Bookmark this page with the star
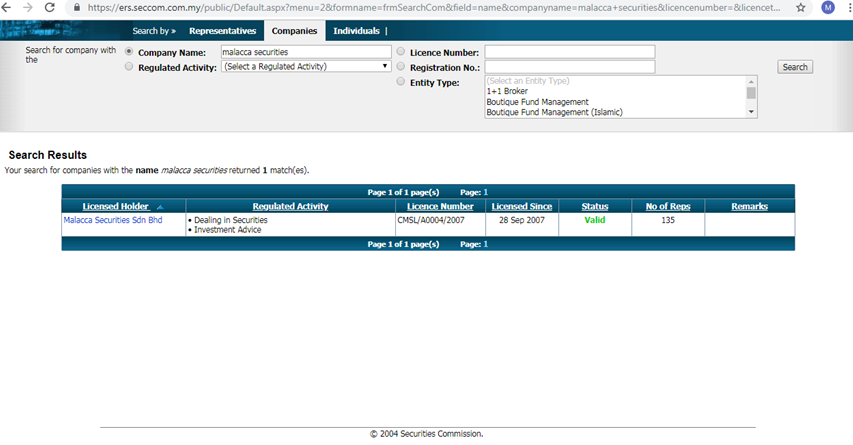Image resolution: width=853 pixels, height=445 pixels. tap(801, 8)
